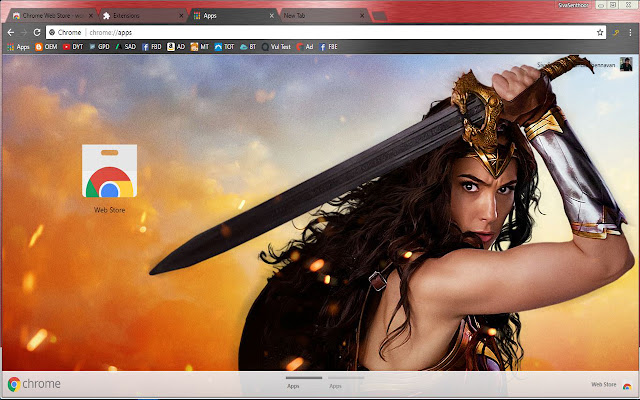Open the OBM bookmark
Image resolution: width=640 pixels, height=400 pixels.
(x=46, y=47)
